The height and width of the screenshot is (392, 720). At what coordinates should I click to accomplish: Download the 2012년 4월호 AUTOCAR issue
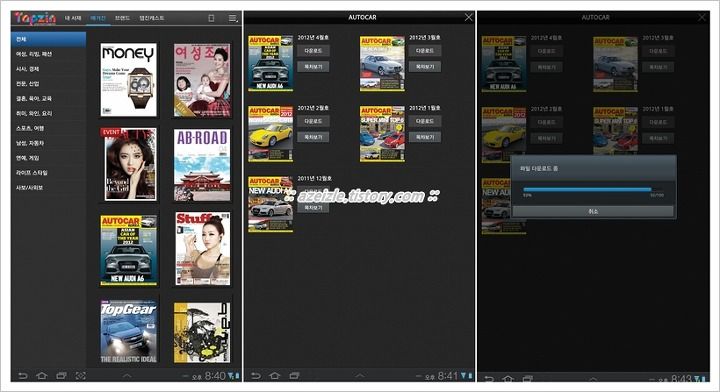point(313,50)
